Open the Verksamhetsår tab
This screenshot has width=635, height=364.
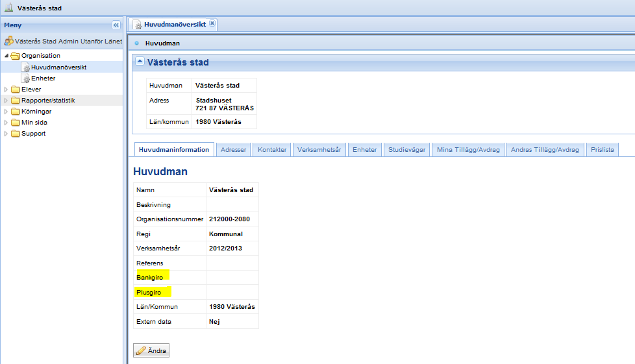[319, 149]
